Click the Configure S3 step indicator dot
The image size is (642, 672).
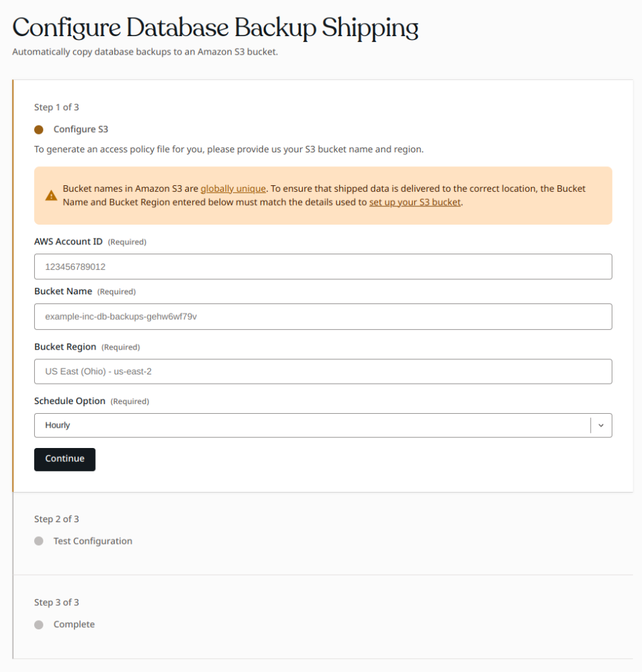click(x=39, y=129)
